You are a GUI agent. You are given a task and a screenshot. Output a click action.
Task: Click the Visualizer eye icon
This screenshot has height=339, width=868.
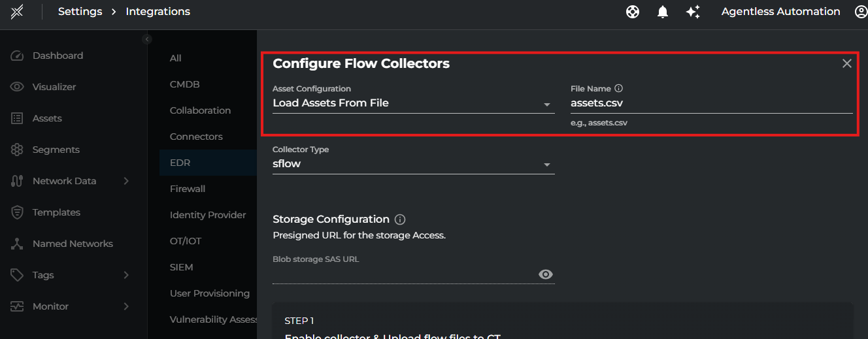pos(18,87)
